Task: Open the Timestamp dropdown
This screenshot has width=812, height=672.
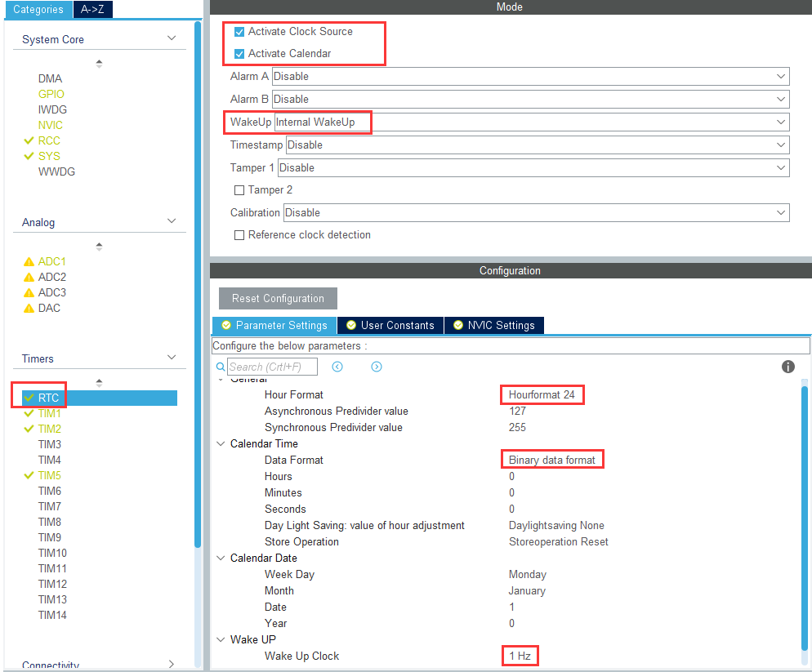Action: pyautogui.click(x=538, y=145)
